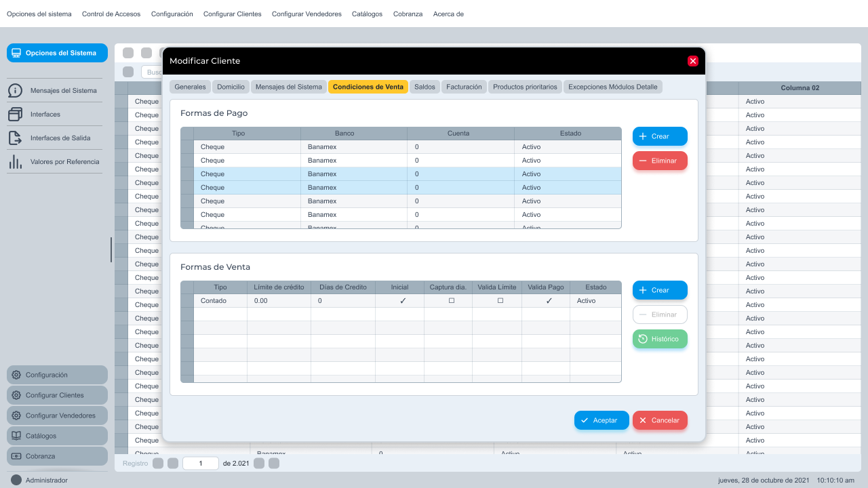Switch to the Domicilio tab
The width and height of the screenshot is (868, 488).
click(x=231, y=87)
